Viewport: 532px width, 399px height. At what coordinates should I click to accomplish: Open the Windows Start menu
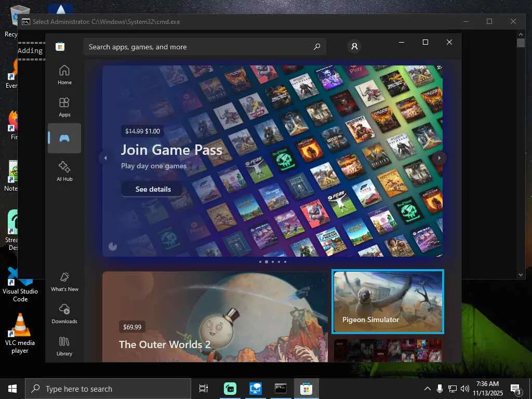pyautogui.click(x=12, y=389)
